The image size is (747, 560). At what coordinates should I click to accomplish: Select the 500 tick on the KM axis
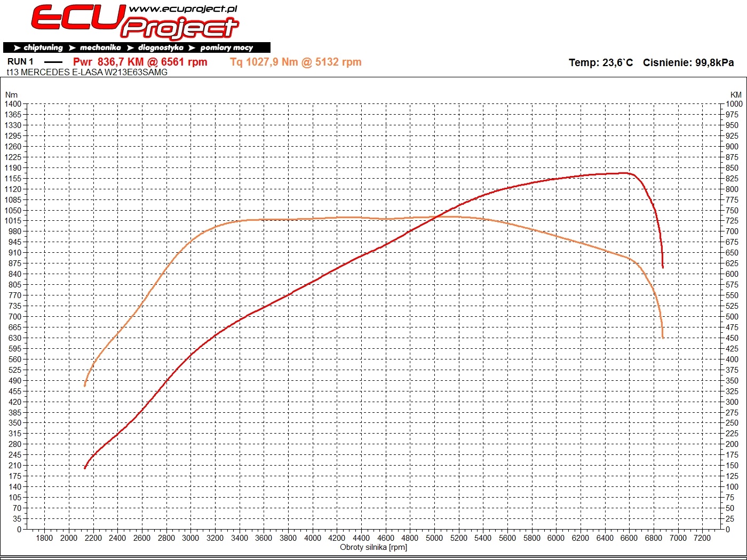tap(732, 317)
